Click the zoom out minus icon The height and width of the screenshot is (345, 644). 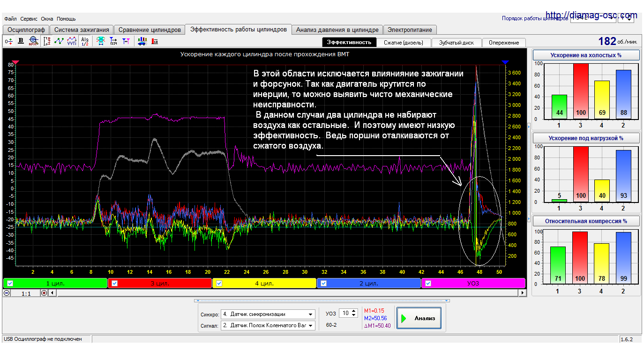[7, 292]
